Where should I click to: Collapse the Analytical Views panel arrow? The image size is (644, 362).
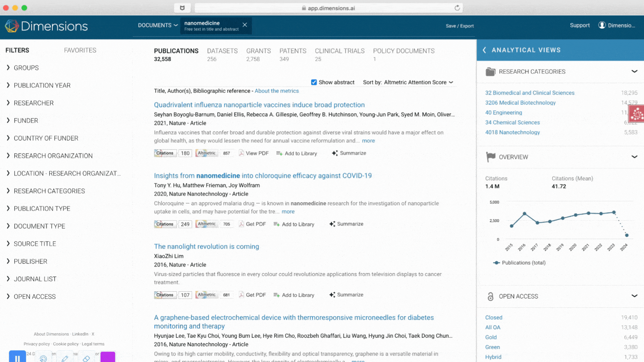pos(484,50)
